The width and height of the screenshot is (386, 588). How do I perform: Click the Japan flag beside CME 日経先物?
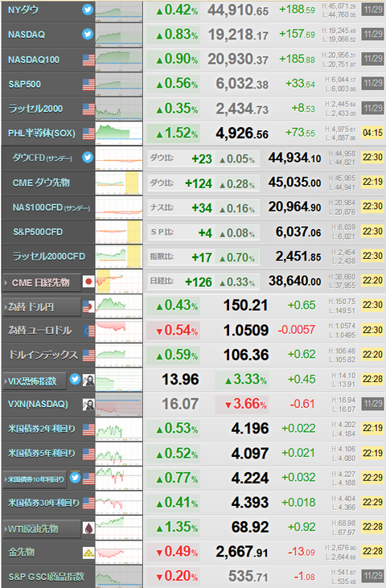pos(88,282)
